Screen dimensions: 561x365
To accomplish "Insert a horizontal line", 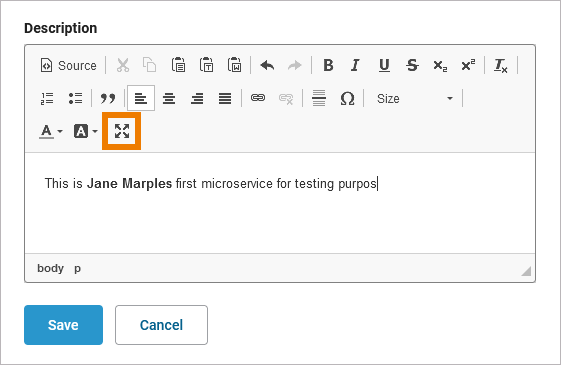I will [319, 98].
